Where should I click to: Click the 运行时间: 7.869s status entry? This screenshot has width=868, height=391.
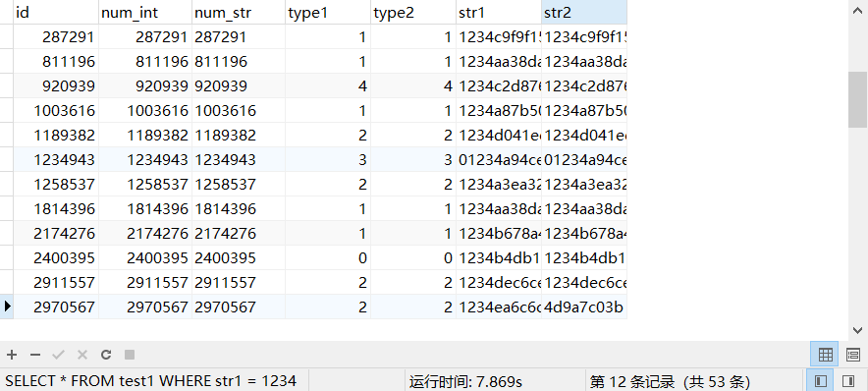(x=465, y=381)
